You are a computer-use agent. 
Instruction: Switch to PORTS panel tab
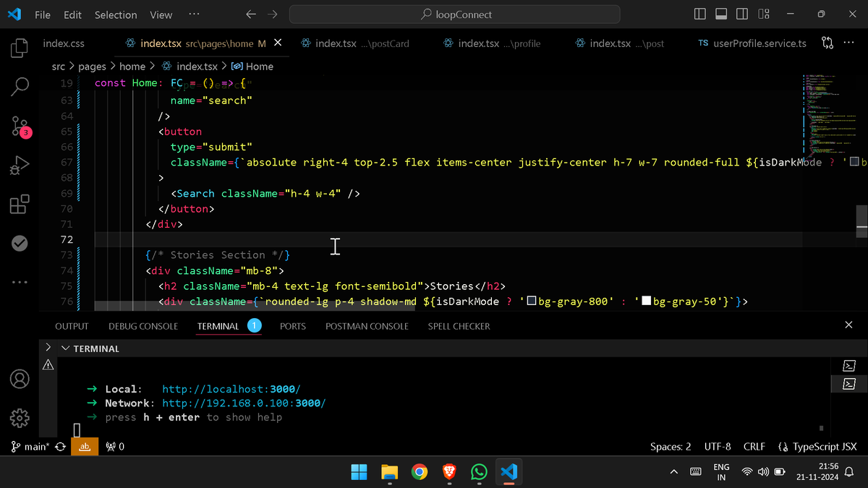pos(293,326)
